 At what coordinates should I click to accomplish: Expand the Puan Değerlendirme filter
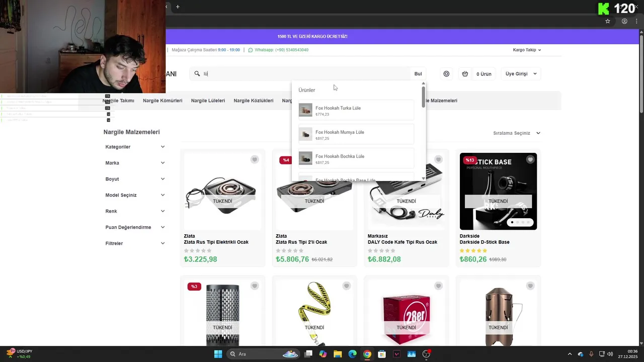[135, 227]
